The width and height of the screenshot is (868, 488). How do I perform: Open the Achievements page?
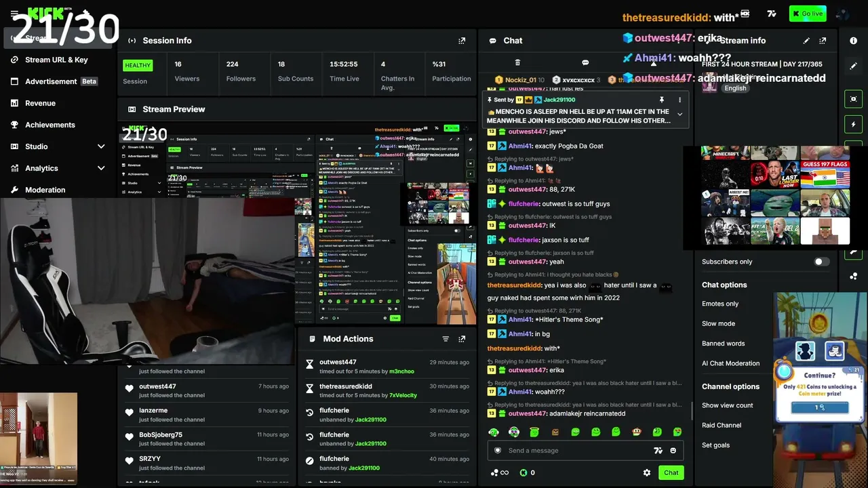point(50,125)
